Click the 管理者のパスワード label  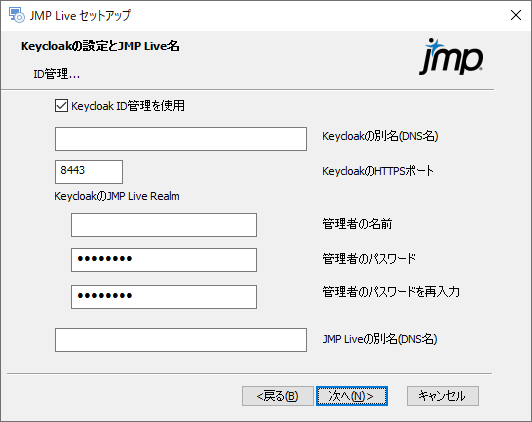click(x=369, y=258)
